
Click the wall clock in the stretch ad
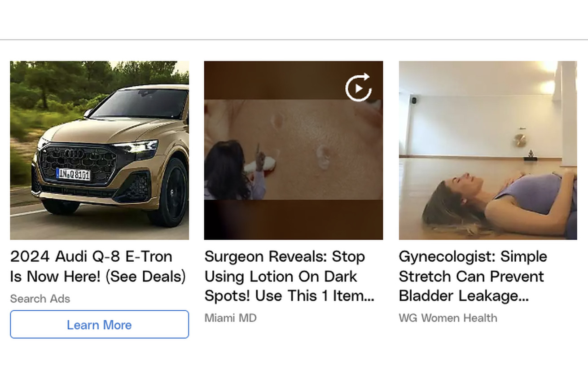(520, 140)
